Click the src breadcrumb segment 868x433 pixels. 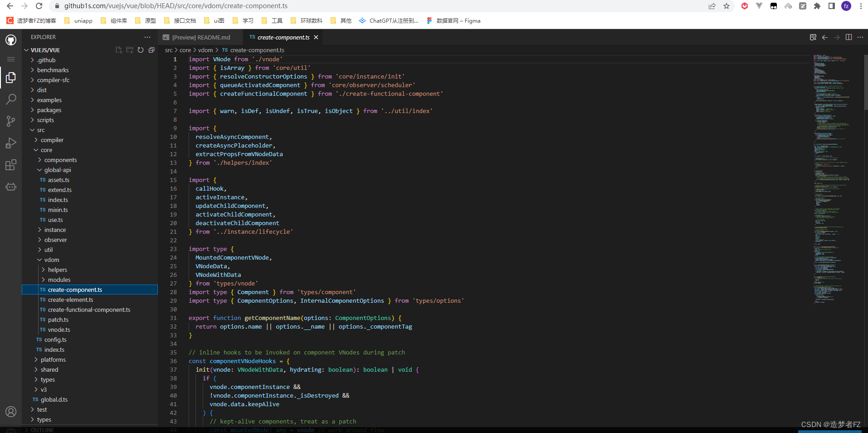coord(169,50)
